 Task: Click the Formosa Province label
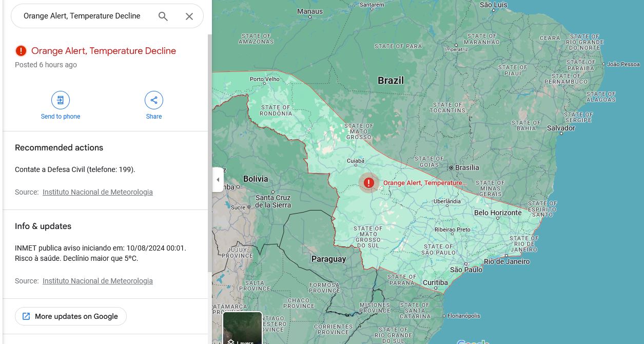[x=324, y=288]
